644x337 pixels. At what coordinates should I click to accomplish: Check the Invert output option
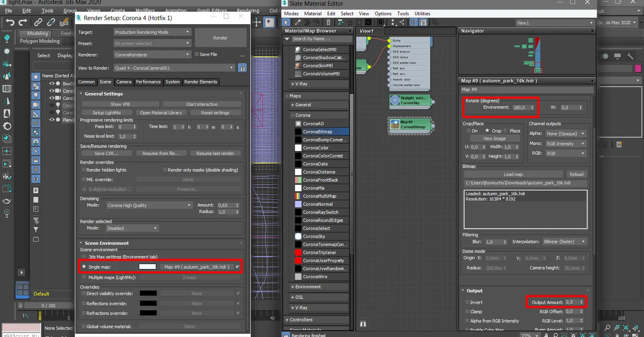tap(467, 302)
